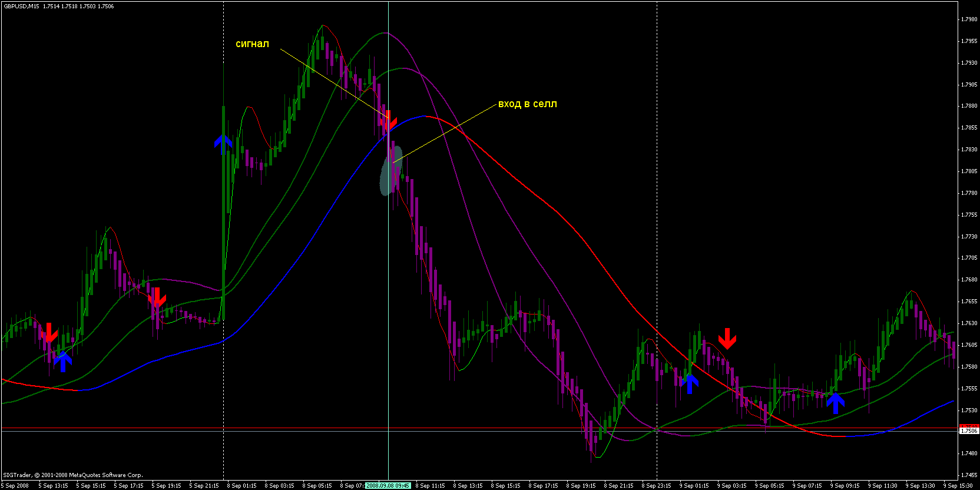Click the red down arrow above 9 Sep 03:15
980x490 pixels.
coord(727,339)
